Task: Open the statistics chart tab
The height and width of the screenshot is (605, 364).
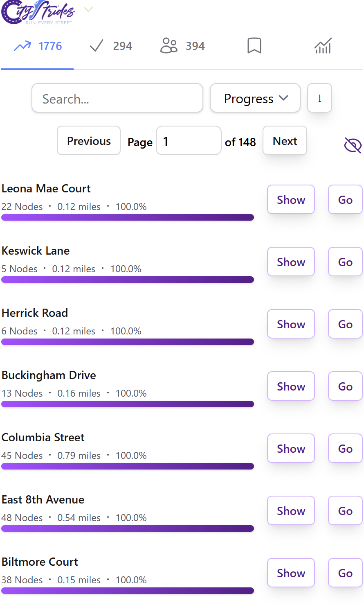Action: (x=323, y=46)
